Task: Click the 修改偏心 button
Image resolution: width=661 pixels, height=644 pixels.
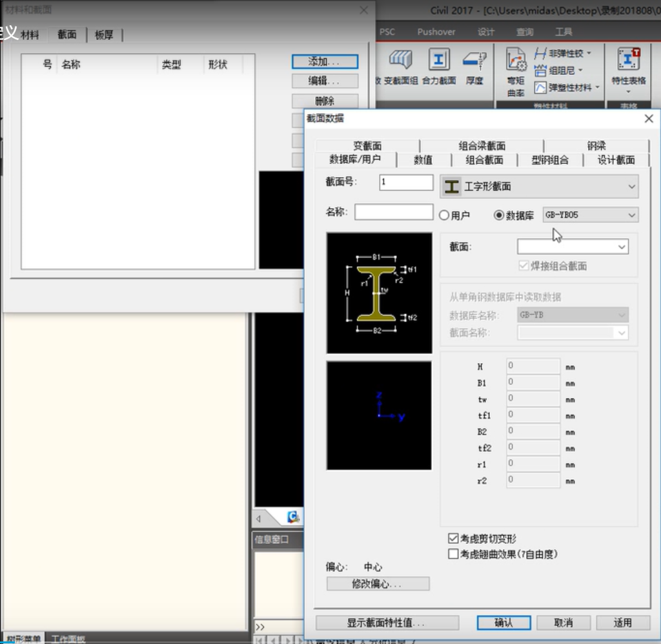Action: point(378,584)
